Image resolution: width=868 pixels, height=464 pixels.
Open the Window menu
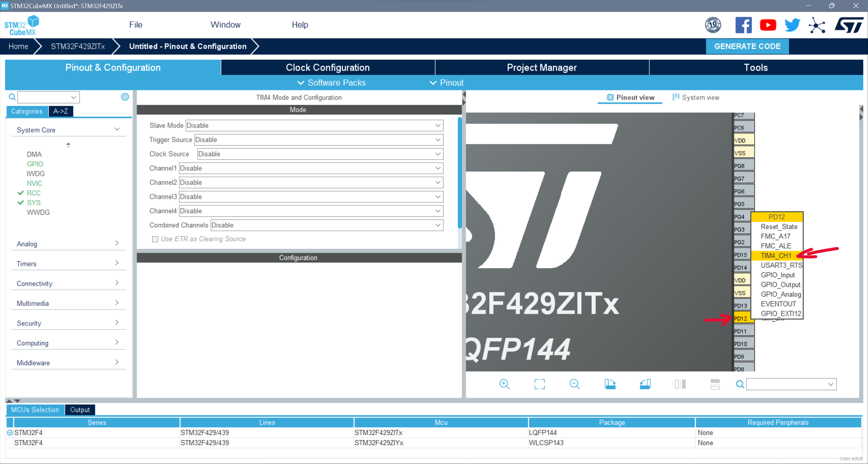tap(225, 24)
